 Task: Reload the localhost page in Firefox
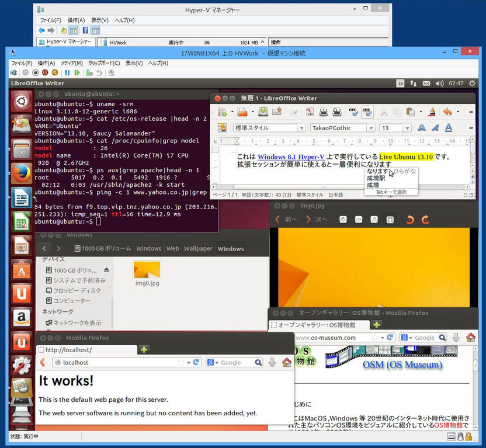196,362
